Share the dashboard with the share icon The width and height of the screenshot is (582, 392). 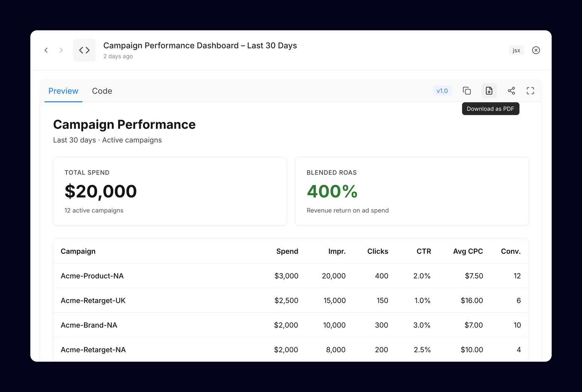pyautogui.click(x=511, y=91)
